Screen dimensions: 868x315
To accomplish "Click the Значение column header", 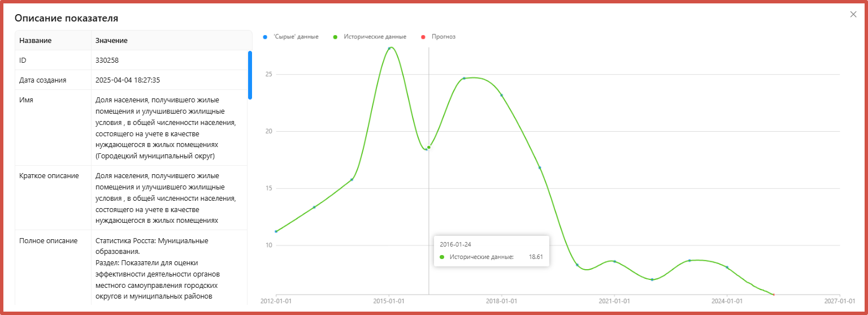I will tap(111, 41).
